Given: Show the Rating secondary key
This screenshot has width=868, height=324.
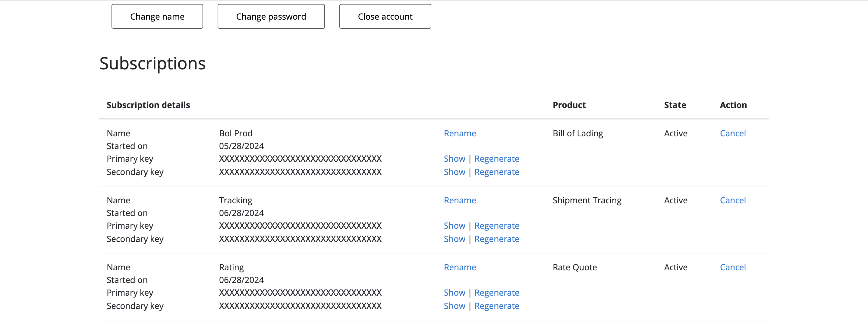Looking at the screenshot, I should click(454, 306).
